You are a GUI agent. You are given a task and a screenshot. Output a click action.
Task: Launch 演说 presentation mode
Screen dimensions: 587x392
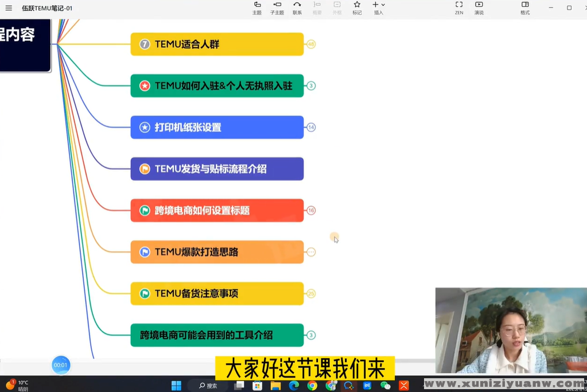[479, 8]
